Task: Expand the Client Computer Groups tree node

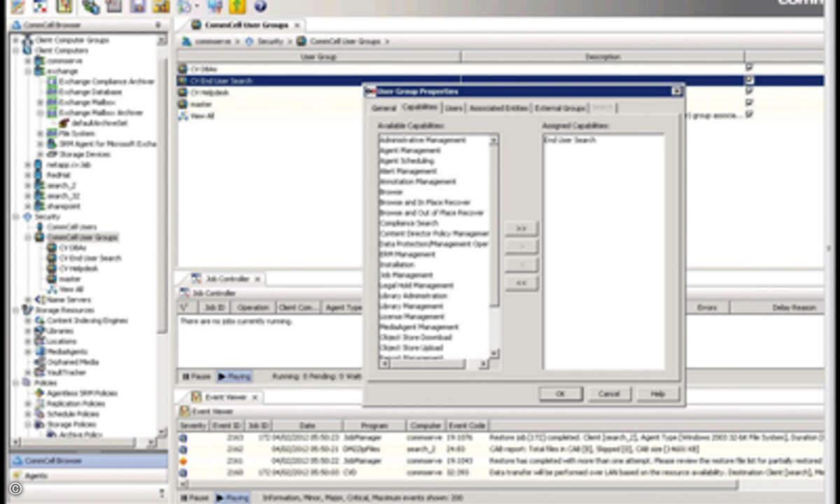Action: pos(17,41)
